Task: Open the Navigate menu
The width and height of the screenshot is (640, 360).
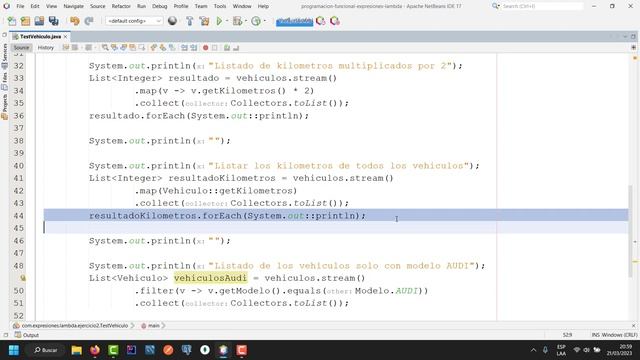Action: [73, 6]
